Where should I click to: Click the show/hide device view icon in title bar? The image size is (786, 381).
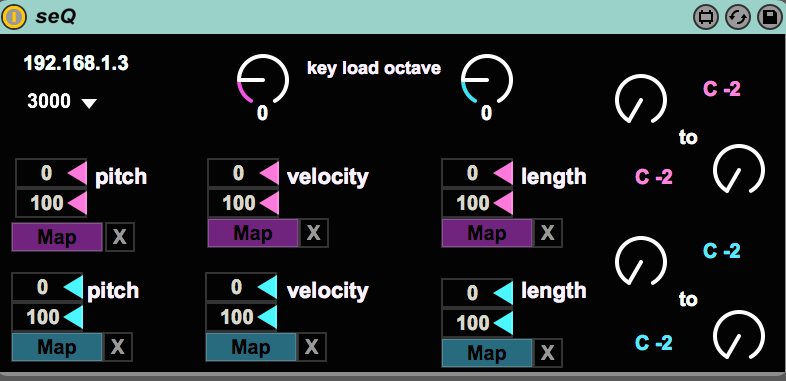click(706, 17)
